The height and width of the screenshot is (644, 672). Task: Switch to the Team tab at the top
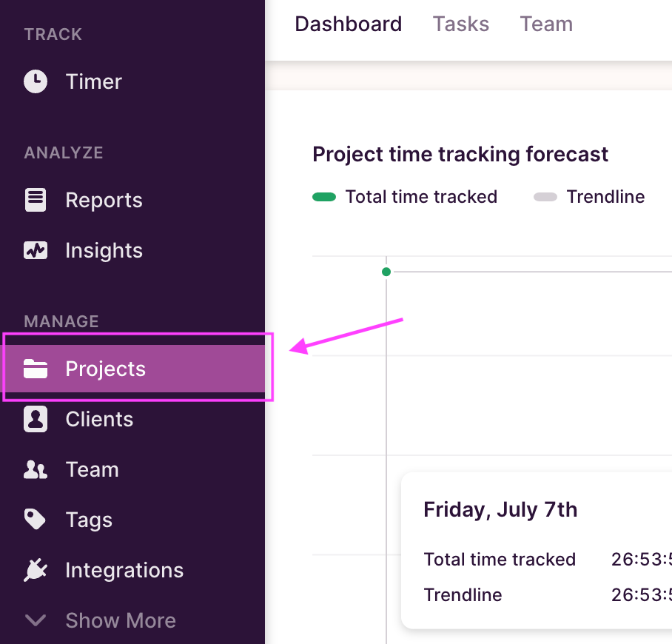pos(546,24)
